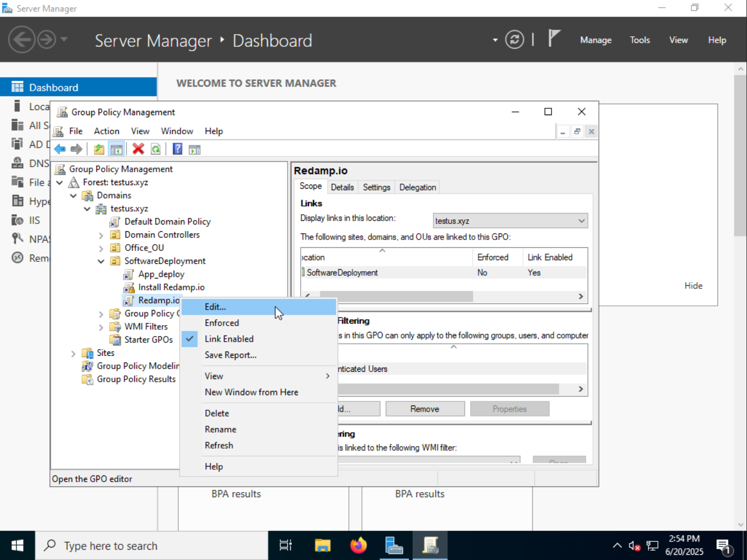This screenshot has height=560, width=747.
Task: Toggle the Show/Hide Action Pane toolbar icon
Action: pos(194,149)
